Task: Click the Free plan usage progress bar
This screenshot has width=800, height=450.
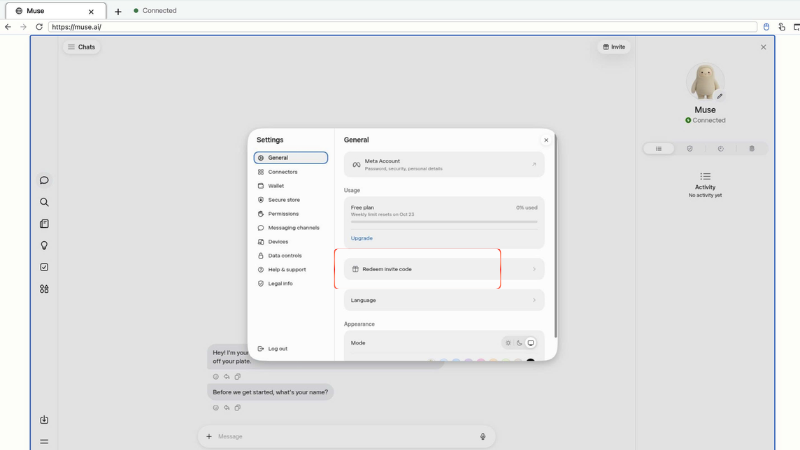Action: click(444, 222)
